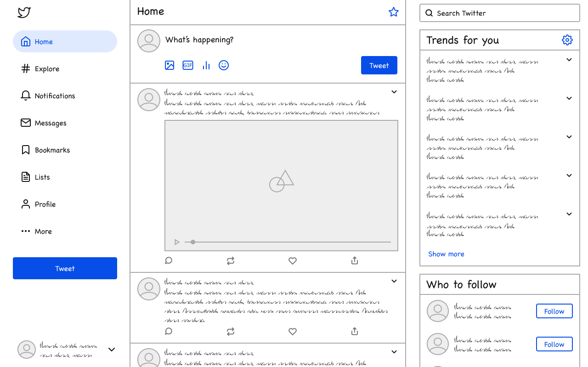The image size is (588, 367).
Task: Click the video progress slider handle
Action: point(193,242)
